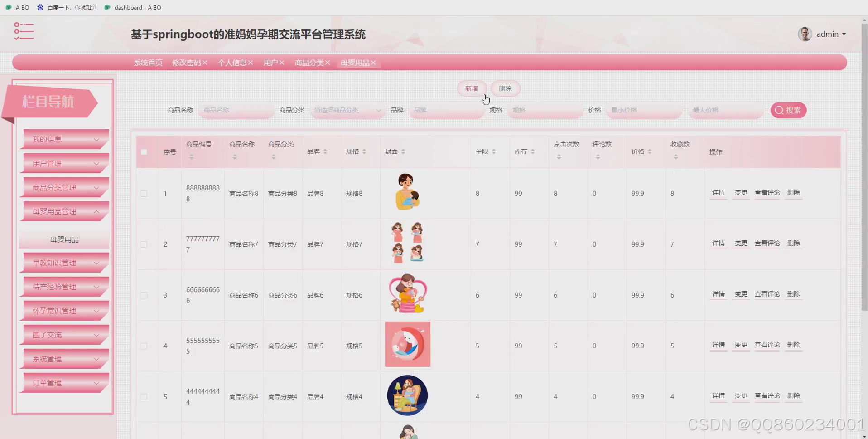Open the 百度一下 browser bookmark
868x439 pixels.
click(67, 7)
